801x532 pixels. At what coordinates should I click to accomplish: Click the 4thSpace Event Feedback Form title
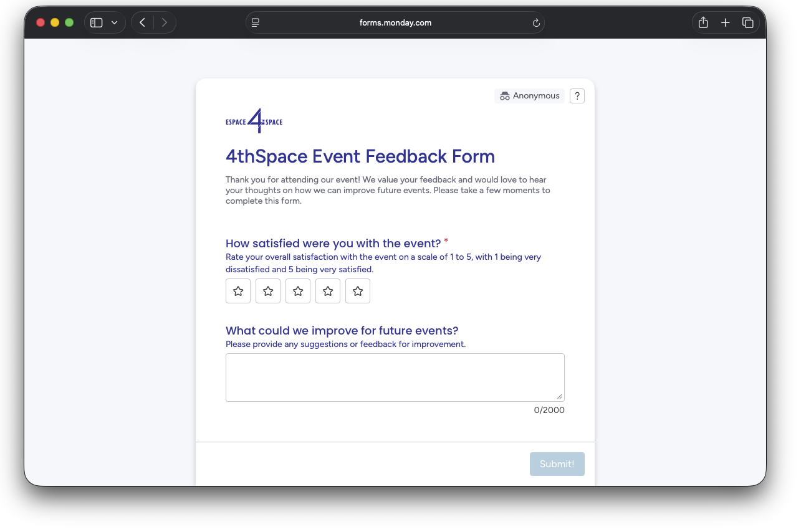360,156
